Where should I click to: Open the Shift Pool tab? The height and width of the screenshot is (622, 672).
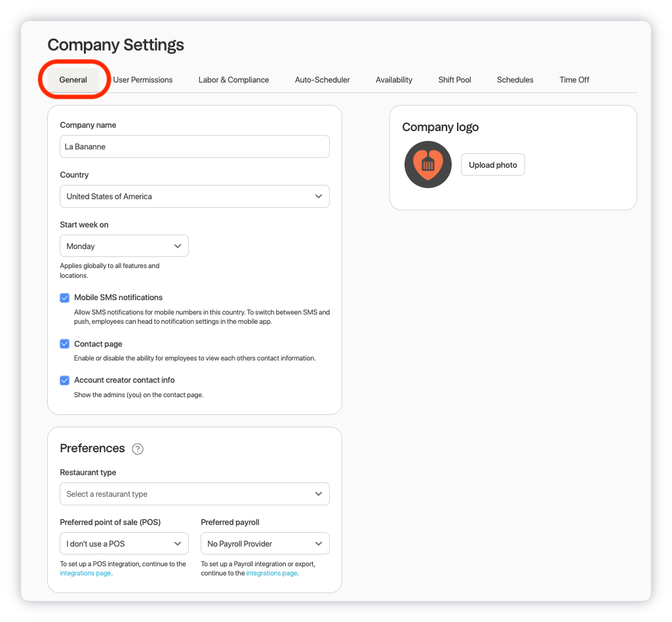[x=454, y=80]
